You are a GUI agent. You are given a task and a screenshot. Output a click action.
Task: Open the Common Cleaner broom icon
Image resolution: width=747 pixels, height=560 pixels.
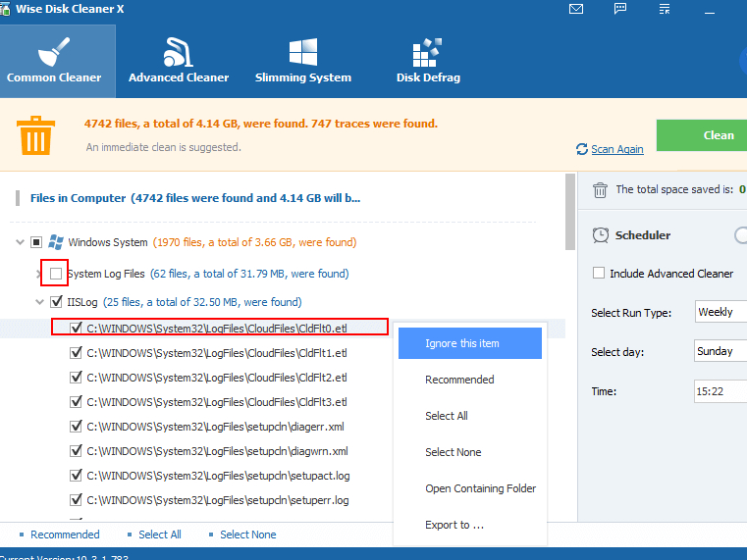tap(54, 51)
